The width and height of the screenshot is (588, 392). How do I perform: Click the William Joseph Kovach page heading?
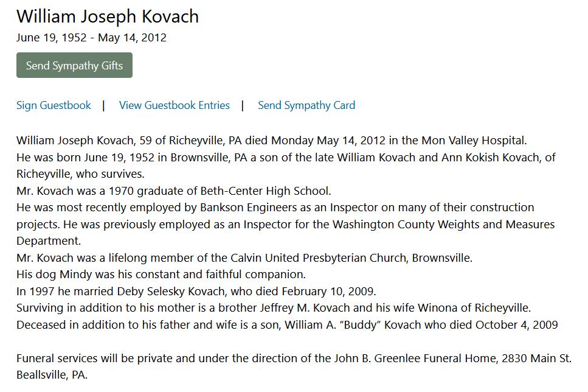tap(108, 16)
